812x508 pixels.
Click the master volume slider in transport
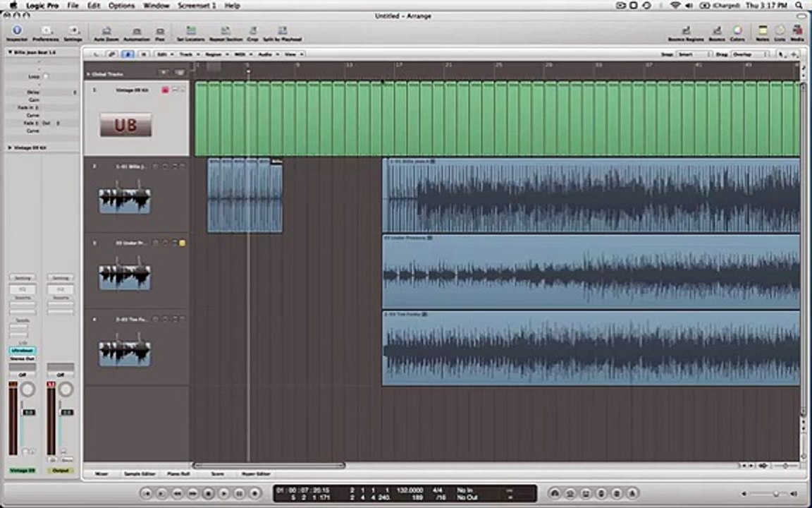(x=769, y=493)
